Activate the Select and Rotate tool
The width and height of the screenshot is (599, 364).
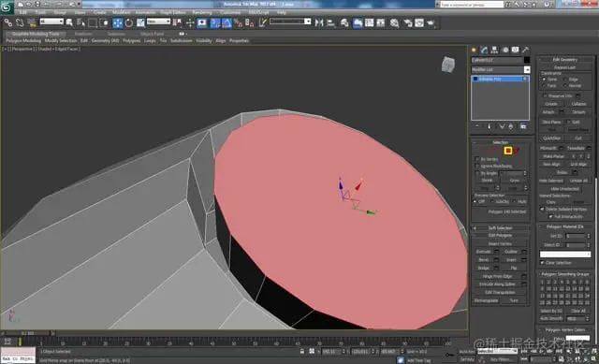[x=129, y=22]
